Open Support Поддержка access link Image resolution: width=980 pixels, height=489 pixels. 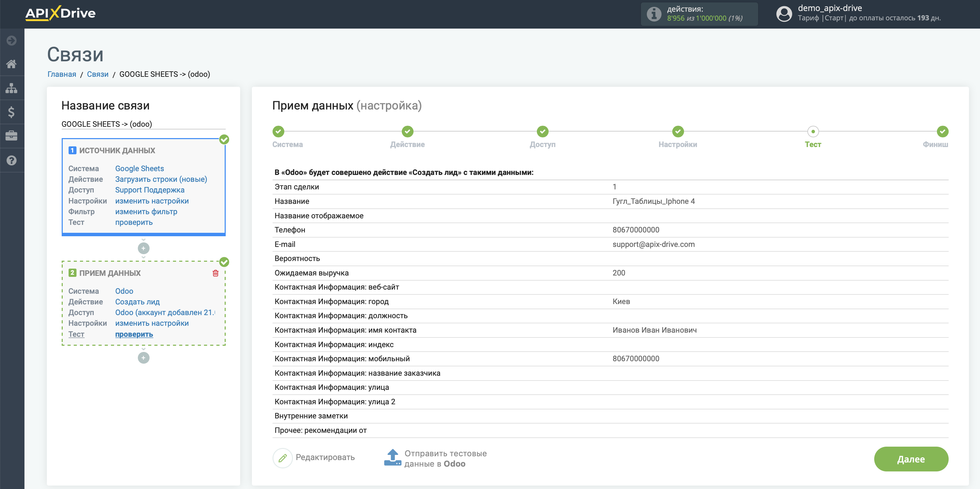tap(150, 190)
